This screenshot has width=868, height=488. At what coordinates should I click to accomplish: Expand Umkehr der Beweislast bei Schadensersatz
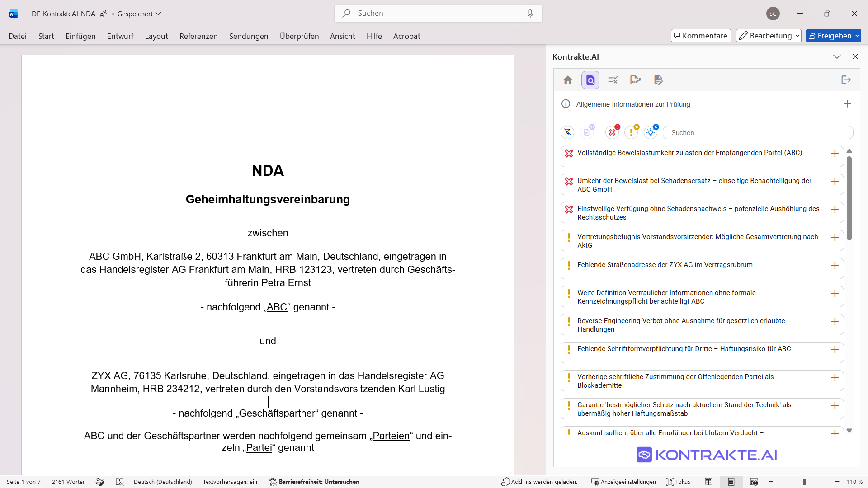coord(835,182)
